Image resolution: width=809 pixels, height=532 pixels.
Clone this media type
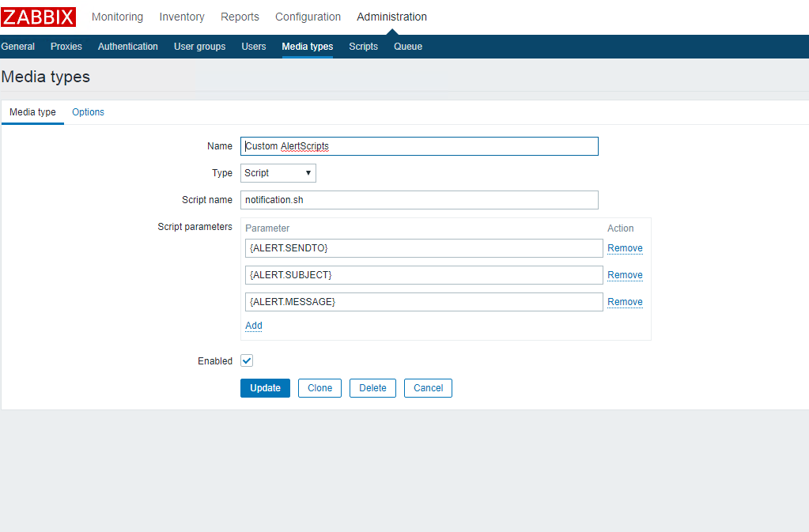pos(319,387)
